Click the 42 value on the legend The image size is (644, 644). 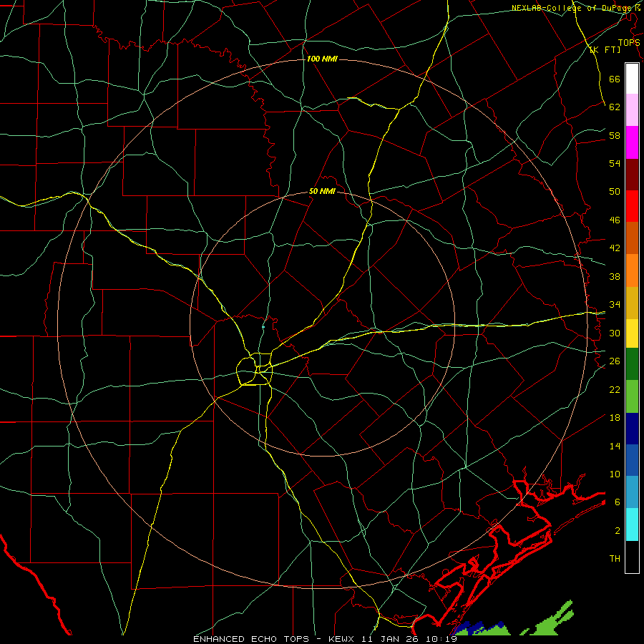point(615,248)
